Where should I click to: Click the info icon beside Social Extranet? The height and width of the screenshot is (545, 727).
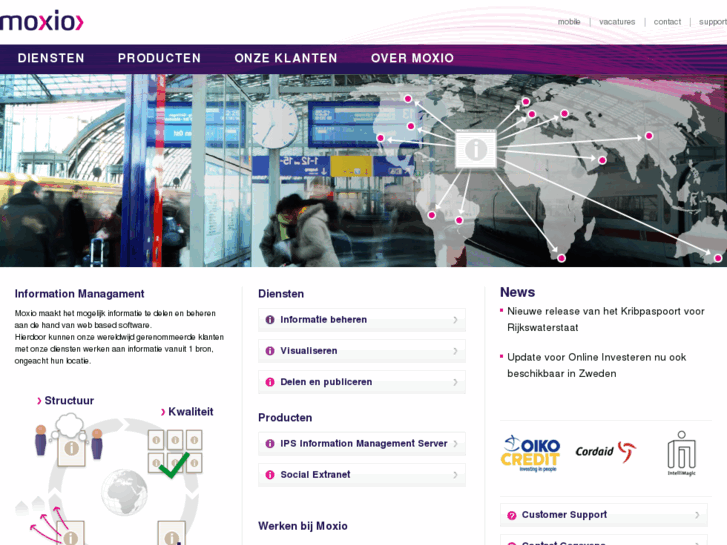[270, 474]
